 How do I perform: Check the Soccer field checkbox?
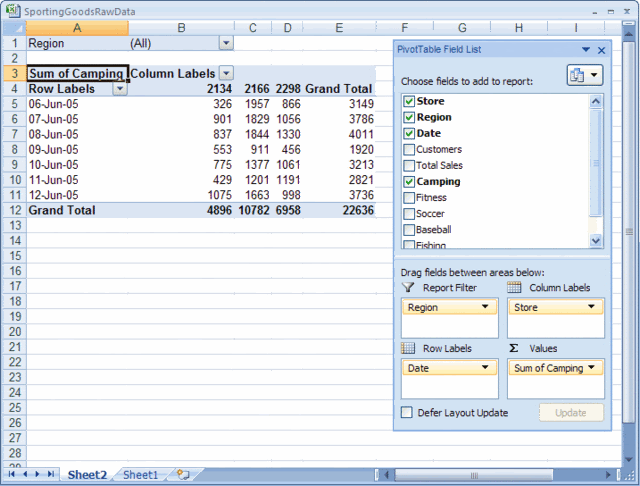409,214
